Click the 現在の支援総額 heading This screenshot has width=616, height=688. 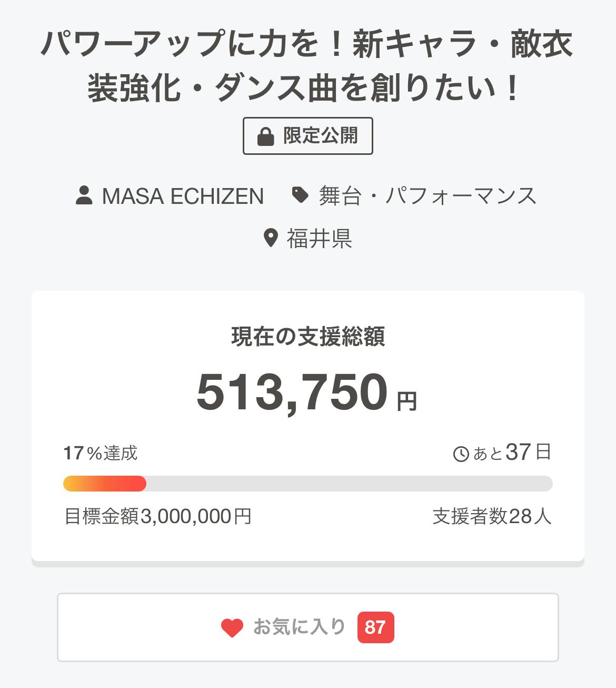coord(308,337)
